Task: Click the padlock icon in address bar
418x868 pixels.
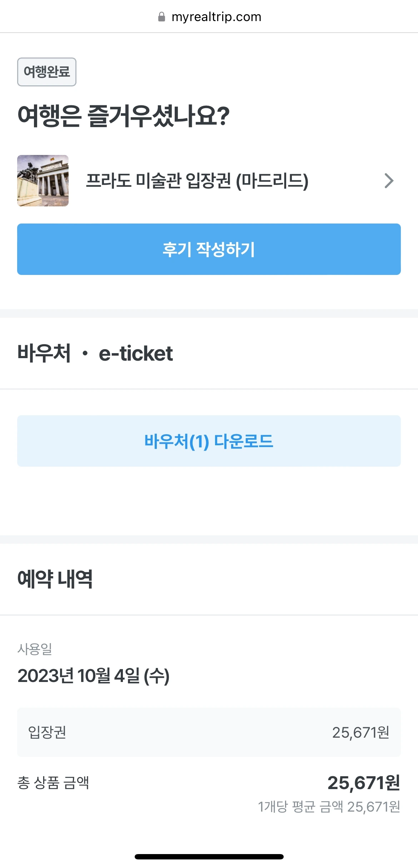Action: click(x=161, y=17)
